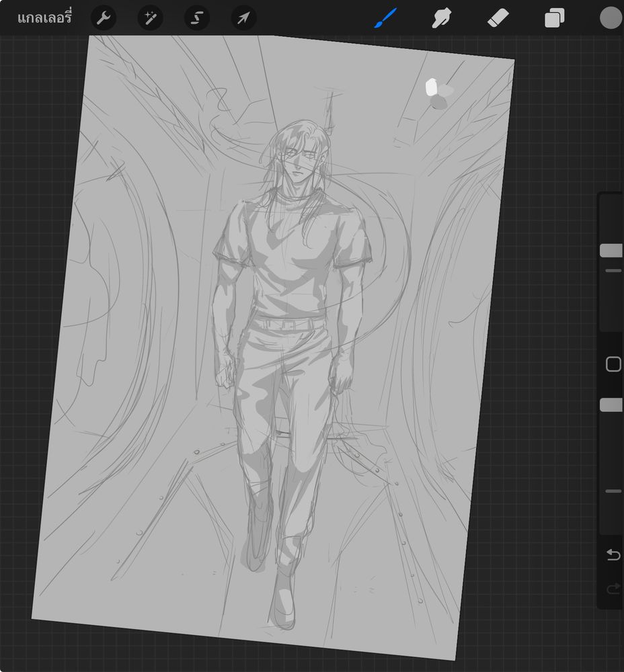Select the Smudge tool

pos(441,18)
